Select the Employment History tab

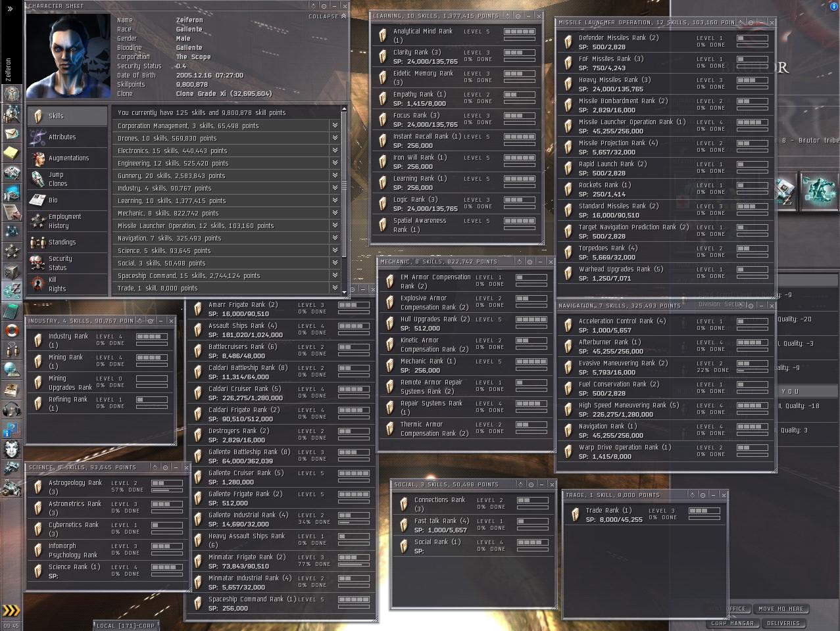tap(67, 221)
